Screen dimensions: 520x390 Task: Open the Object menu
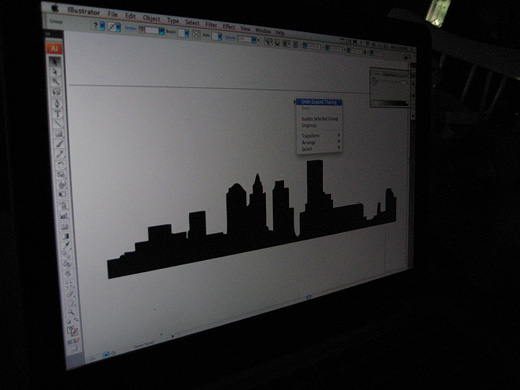(x=152, y=18)
